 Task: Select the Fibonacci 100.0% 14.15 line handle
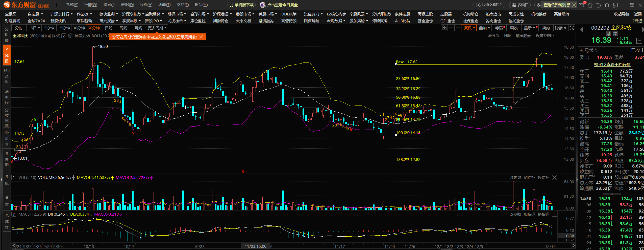(396, 135)
